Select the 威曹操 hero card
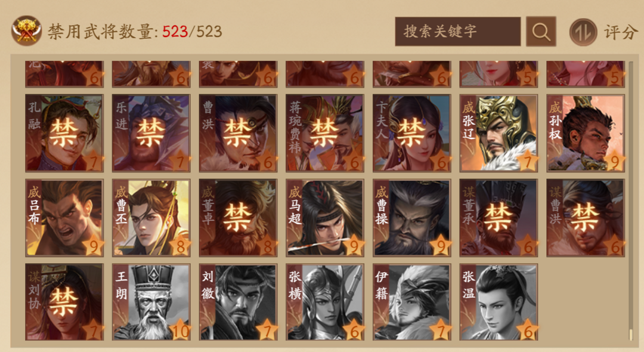Viewport: 644px width, 352px height. pos(411,218)
